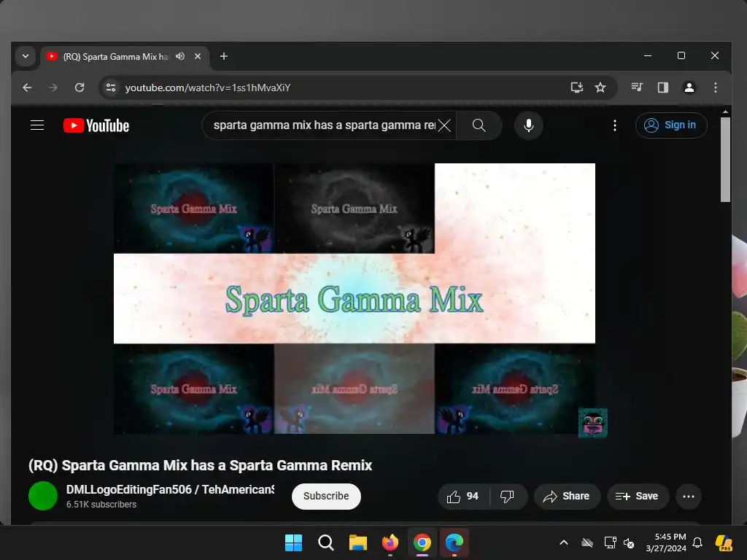Reload the YouTube page
Viewport: 747px width, 560px height.
point(80,87)
